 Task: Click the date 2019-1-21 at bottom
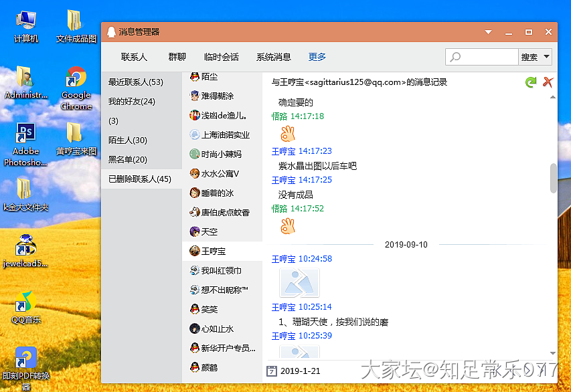click(x=300, y=371)
